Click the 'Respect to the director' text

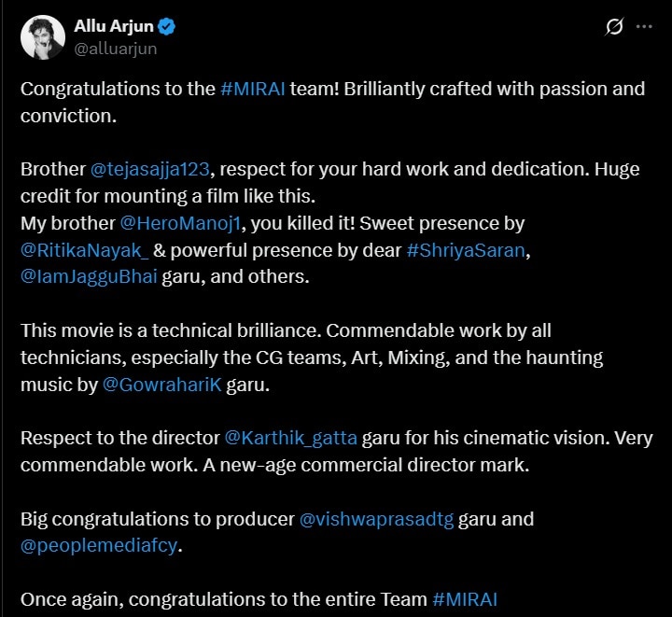coord(119,438)
